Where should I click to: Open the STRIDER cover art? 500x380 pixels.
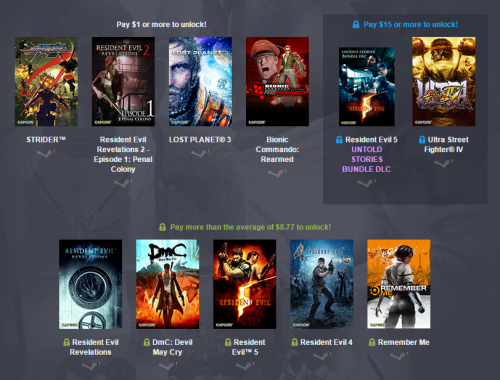[46, 82]
